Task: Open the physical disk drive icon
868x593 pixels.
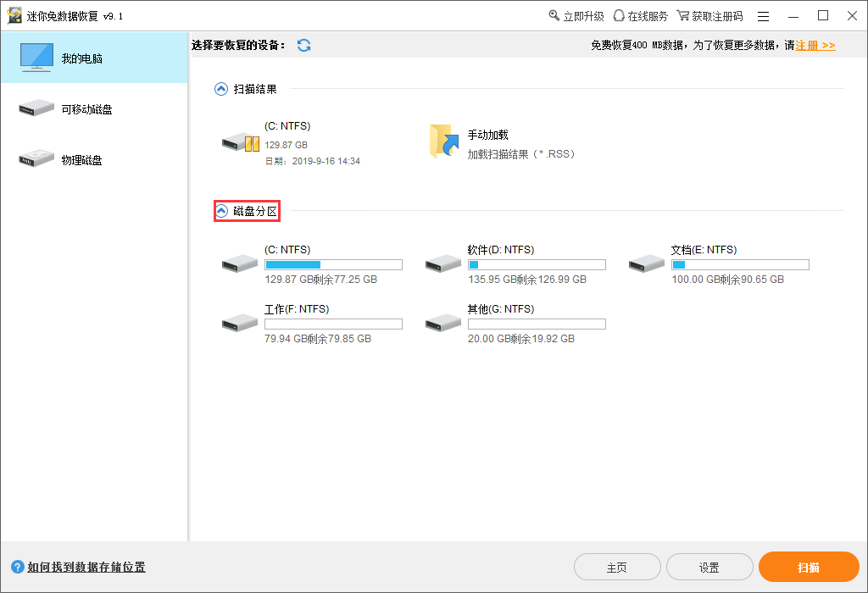Action: [36, 158]
